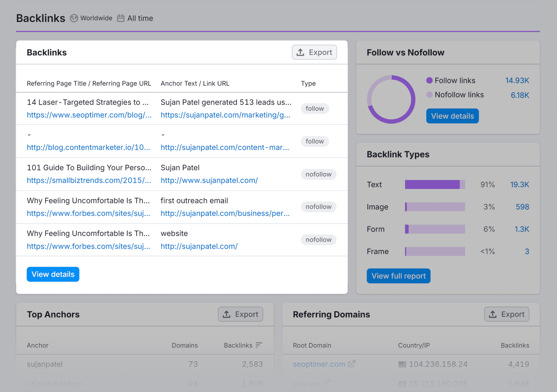Open the All time calendar icon
This screenshot has width=557, height=392.
120,18
